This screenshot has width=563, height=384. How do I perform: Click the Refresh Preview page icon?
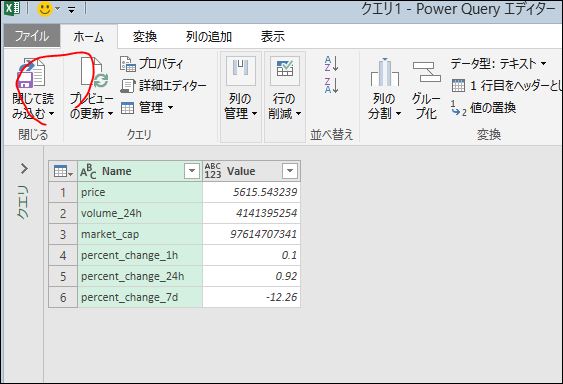95,73
